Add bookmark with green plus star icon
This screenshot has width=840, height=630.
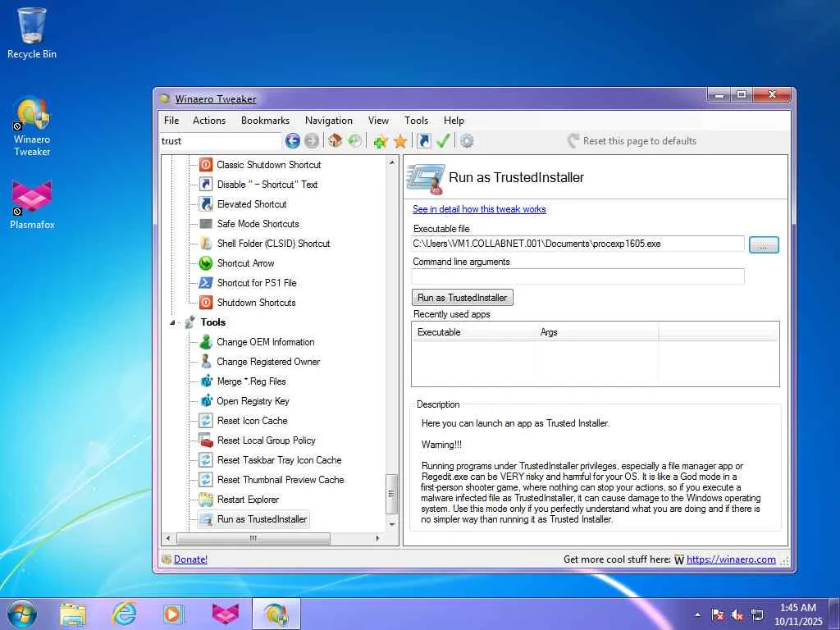(x=381, y=141)
